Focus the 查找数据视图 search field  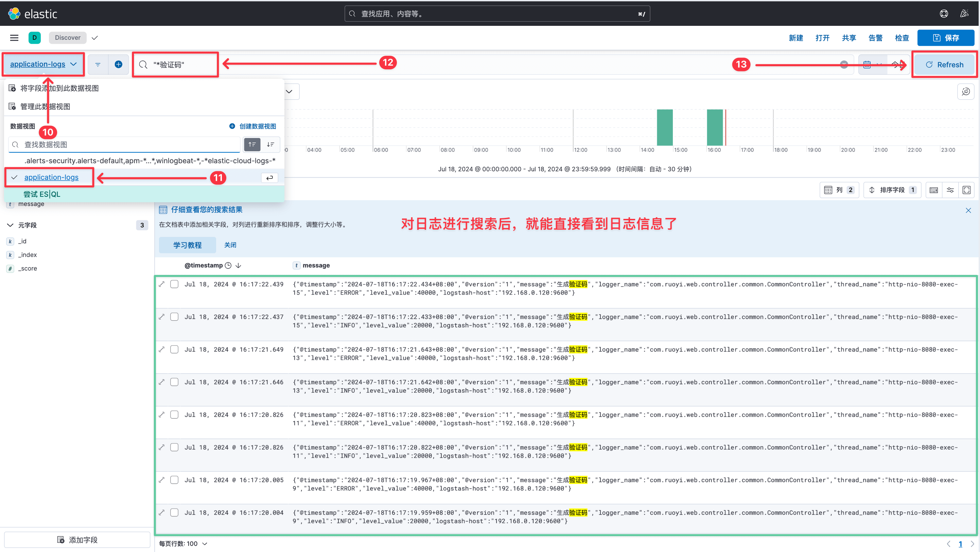click(x=124, y=144)
